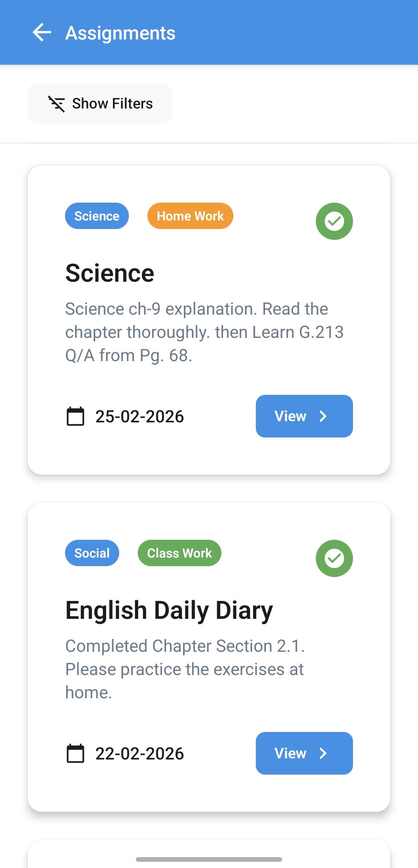Tap the calendar icon next to 22-02-2026

click(75, 754)
